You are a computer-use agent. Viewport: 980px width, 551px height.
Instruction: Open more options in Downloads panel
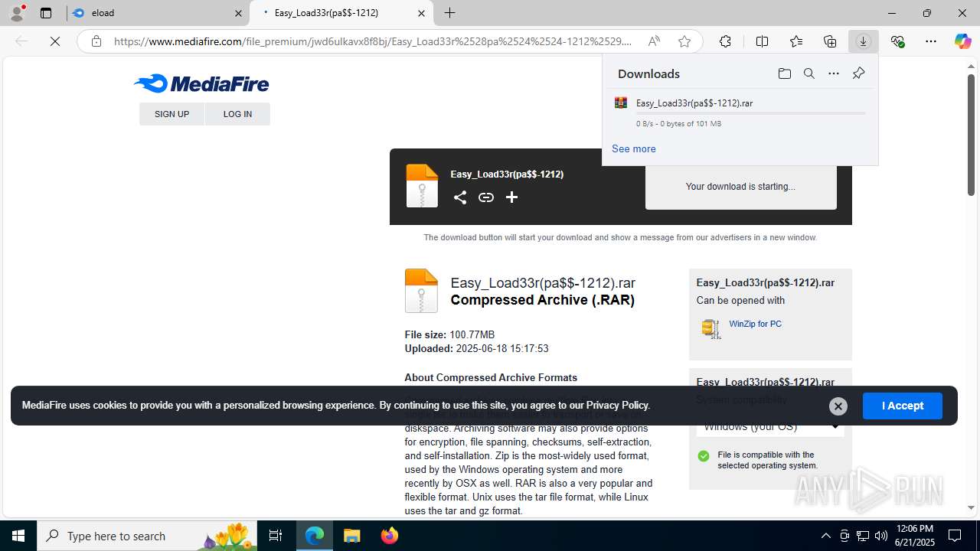[833, 73]
